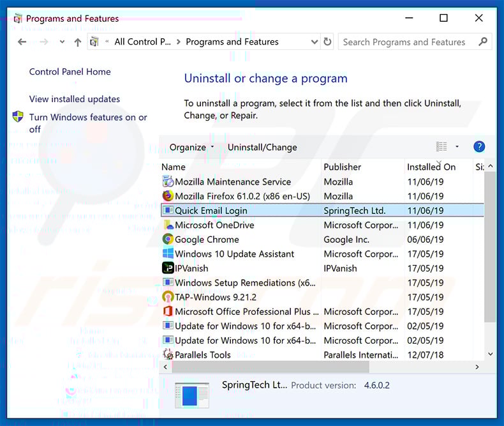Viewport: 504px width, 426px height.
Task: Select IPVanish program name
Action: click(191, 268)
